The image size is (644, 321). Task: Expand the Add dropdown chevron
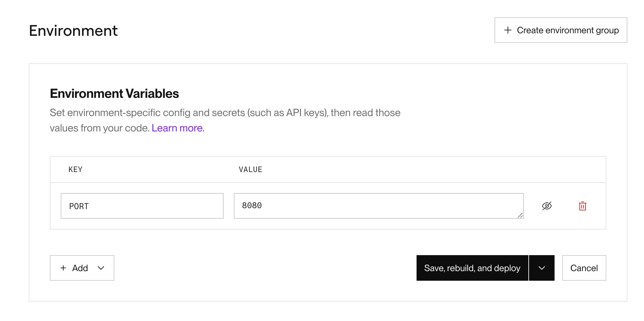(101, 268)
